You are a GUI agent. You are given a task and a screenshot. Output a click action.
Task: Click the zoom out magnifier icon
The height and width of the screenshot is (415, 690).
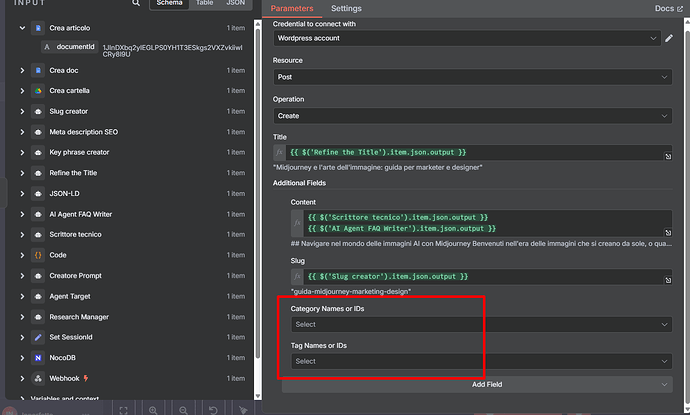[x=183, y=410]
